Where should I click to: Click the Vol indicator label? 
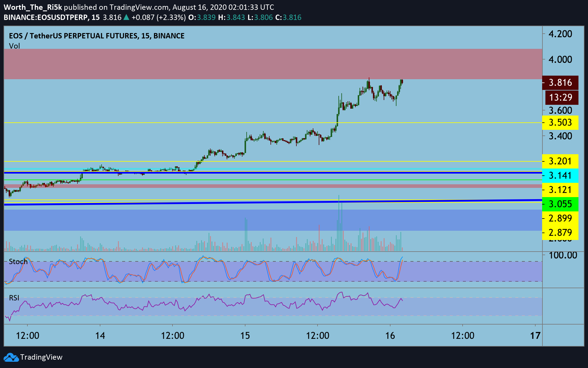point(14,46)
